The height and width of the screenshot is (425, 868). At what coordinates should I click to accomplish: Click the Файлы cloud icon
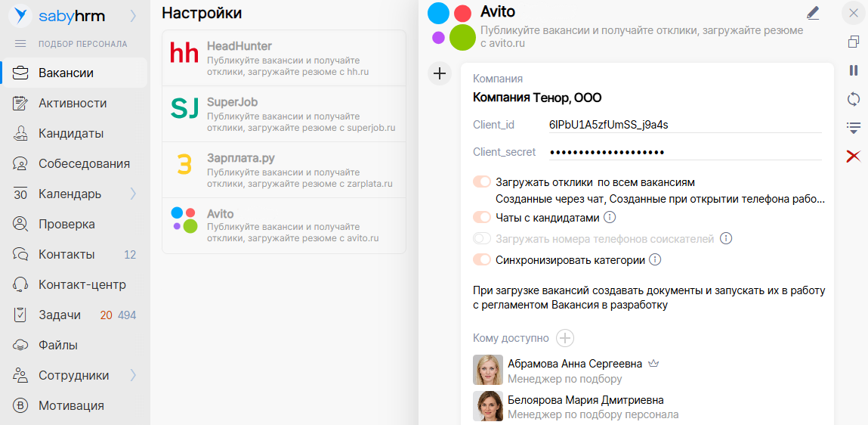pos(20,345)
